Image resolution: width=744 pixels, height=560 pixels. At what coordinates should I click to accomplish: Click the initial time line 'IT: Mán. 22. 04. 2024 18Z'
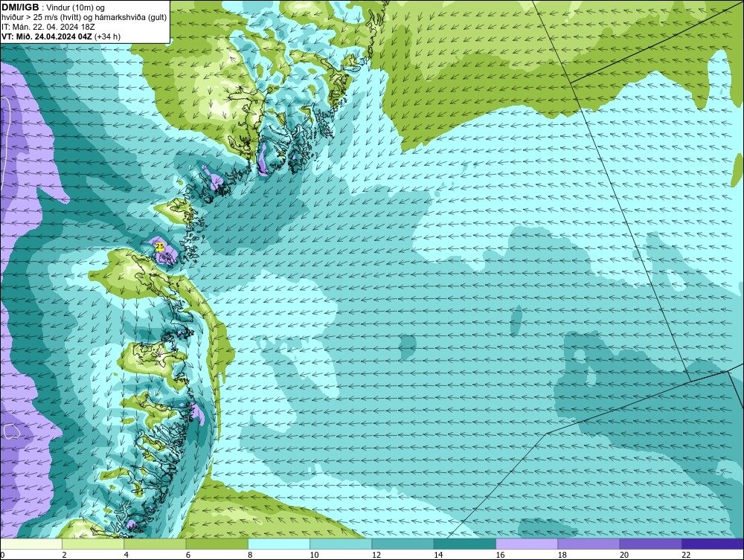coord(48,27)
